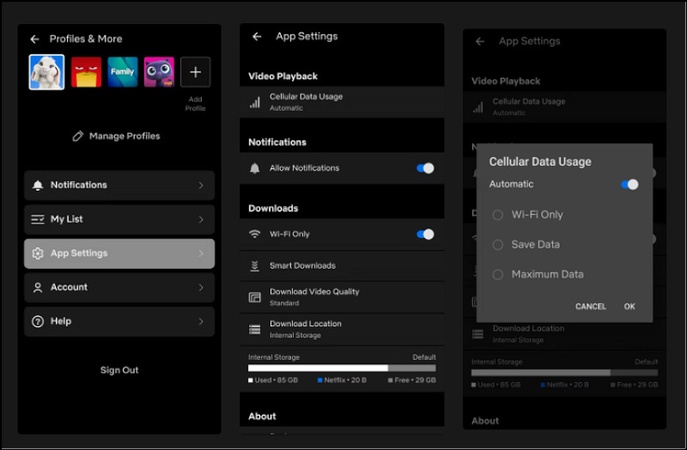Expand My List with its chevron
Viewport: 687px width, 450px height.
(201, 219)
